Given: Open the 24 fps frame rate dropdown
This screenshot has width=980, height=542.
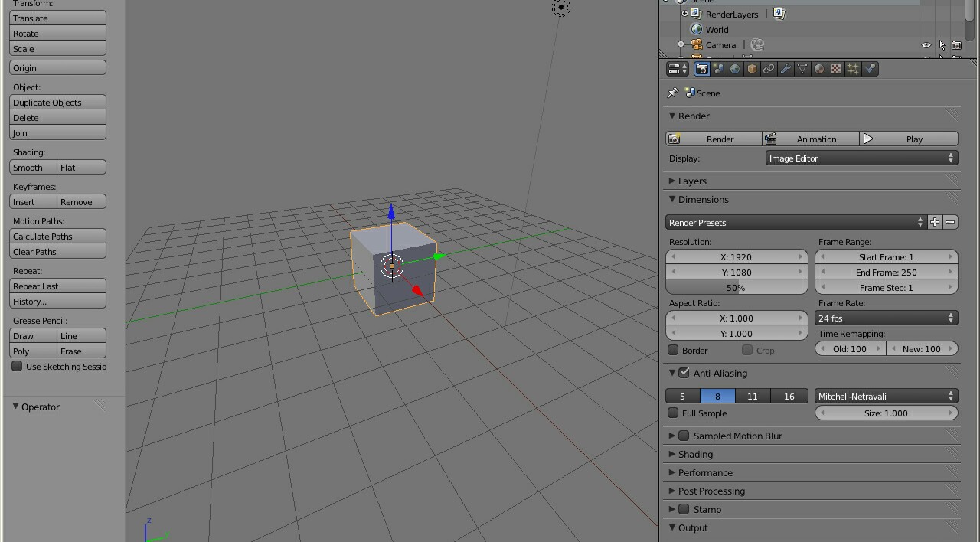Looking at the screenshot, I should click(887, 318).
